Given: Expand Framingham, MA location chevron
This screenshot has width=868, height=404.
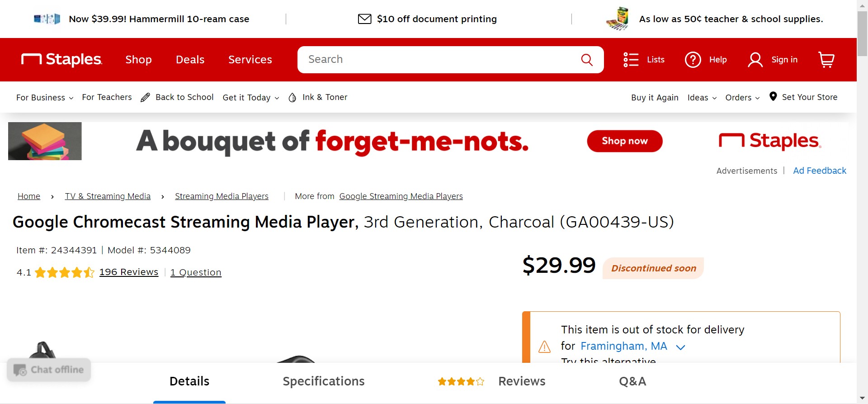Looking at the screenshot, I should click(680, 347).
